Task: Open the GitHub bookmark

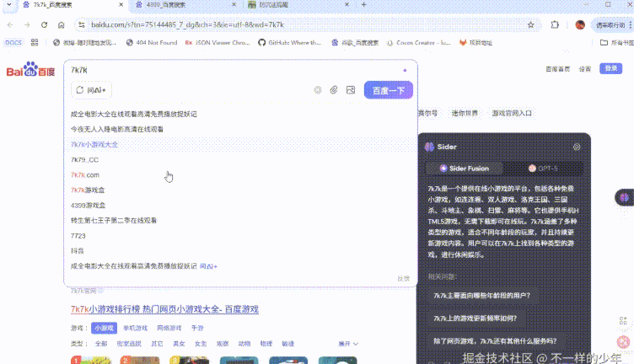Action: pos(289,42)
